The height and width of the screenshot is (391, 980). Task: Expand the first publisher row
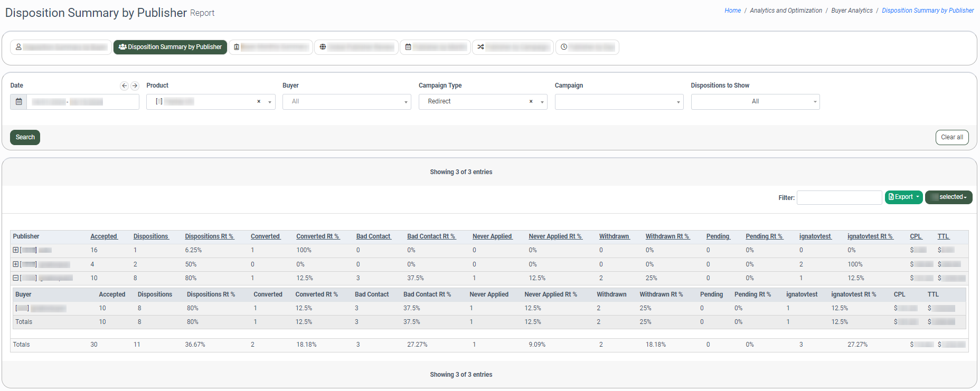(16, 250)
